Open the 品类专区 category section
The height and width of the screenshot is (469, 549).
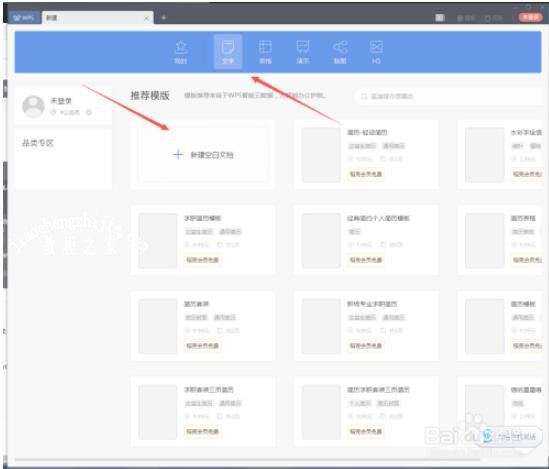tap(38, 143)
